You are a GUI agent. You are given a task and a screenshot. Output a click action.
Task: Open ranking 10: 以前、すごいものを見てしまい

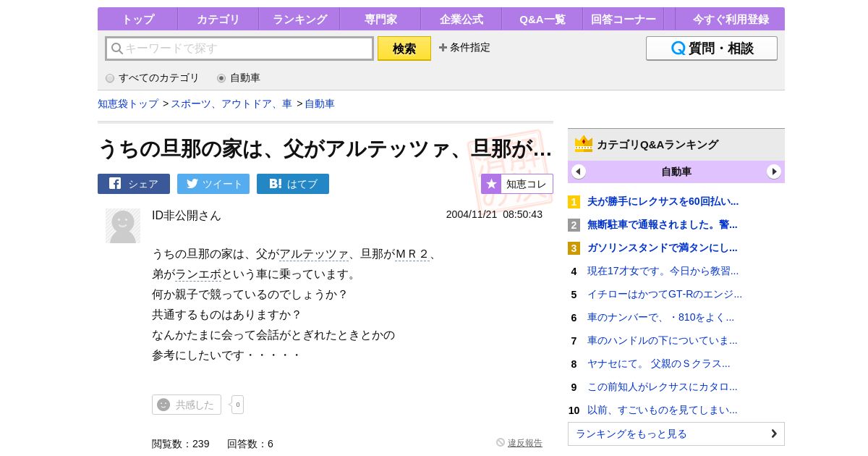663,410
